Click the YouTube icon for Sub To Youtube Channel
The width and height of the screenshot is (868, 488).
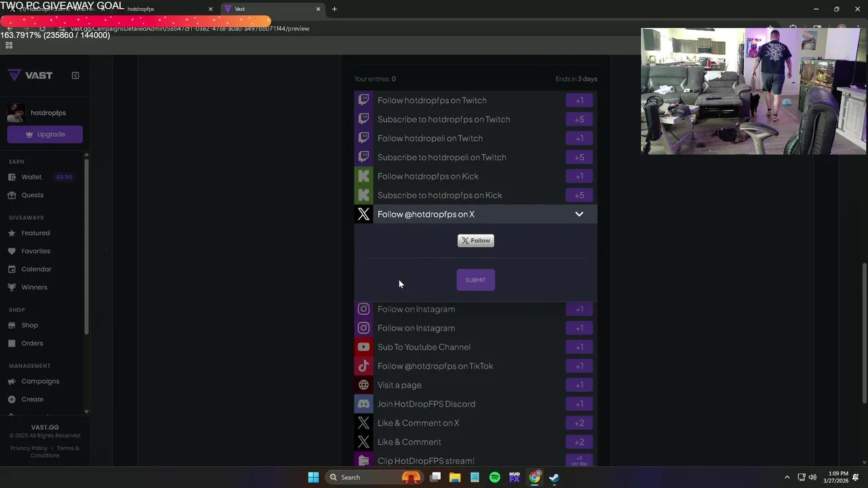(x=363, y=347)
